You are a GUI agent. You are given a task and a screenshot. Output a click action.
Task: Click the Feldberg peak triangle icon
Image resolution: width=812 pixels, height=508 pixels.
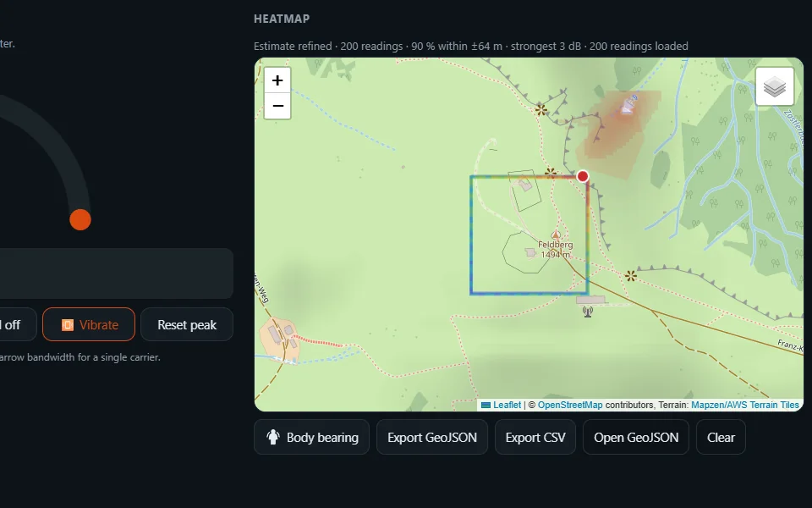556,235
